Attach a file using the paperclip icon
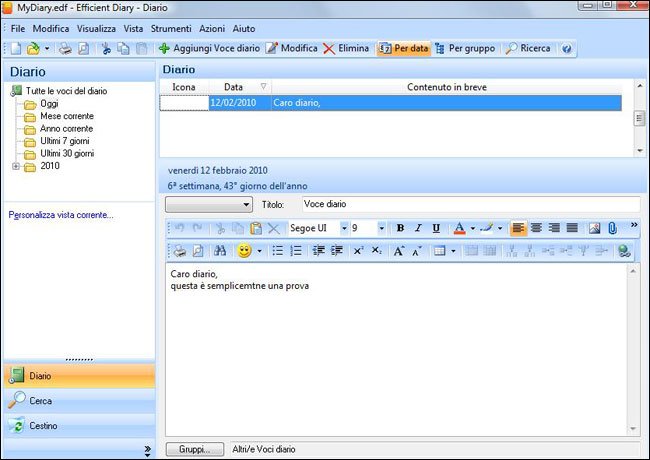This screenshot has height=460, width=650. click(612, 228)
